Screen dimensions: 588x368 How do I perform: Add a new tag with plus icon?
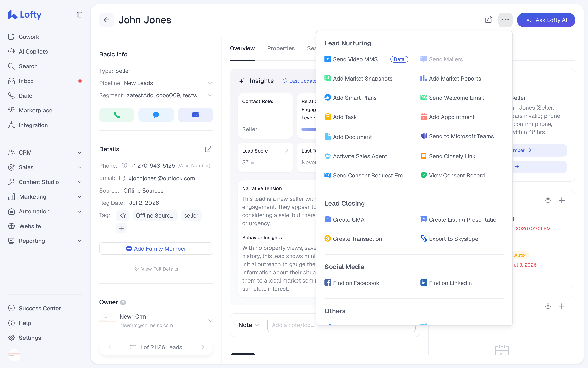[x=121, y=228]
